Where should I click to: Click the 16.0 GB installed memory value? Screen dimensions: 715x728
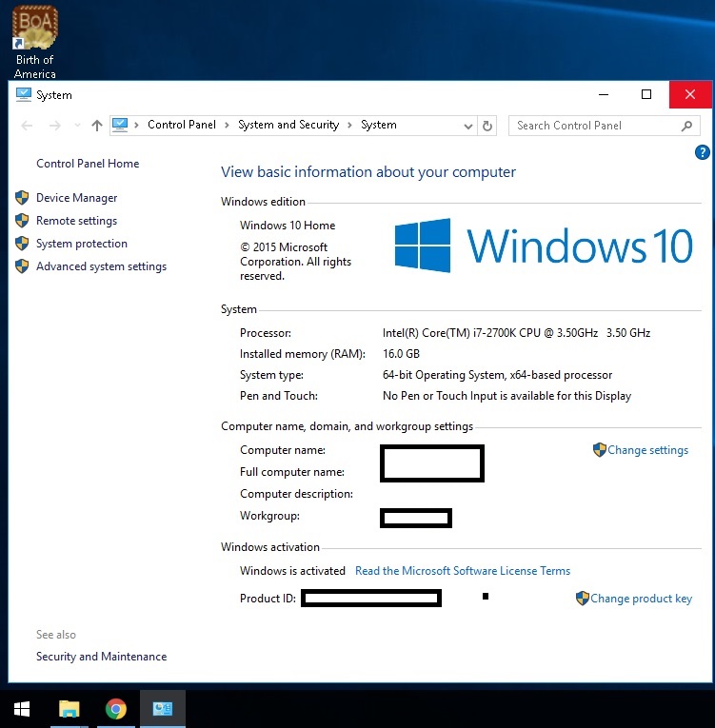tap(401, 354)
